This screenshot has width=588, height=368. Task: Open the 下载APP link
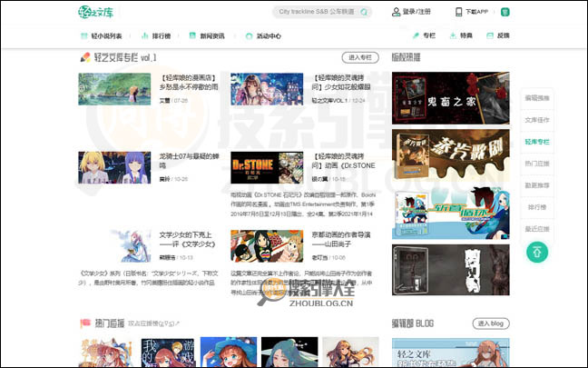[476, 12]
